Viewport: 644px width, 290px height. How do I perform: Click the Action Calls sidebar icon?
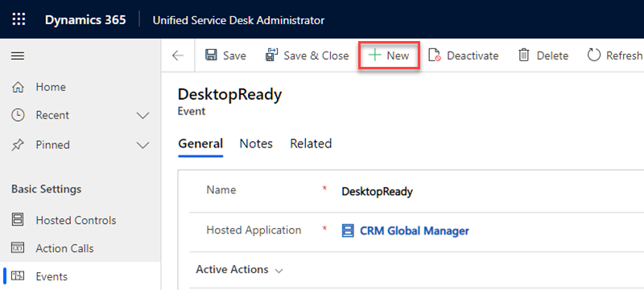tap(18, 248)
